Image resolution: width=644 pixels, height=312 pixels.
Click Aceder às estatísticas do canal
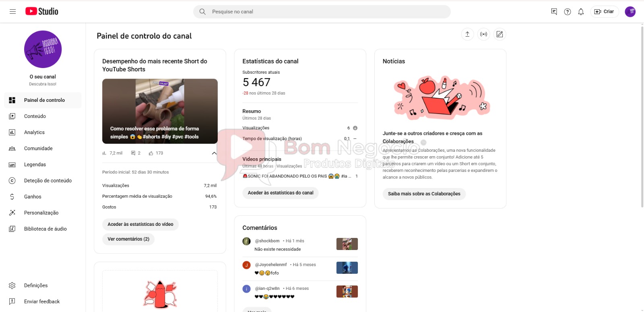(281, 193)
